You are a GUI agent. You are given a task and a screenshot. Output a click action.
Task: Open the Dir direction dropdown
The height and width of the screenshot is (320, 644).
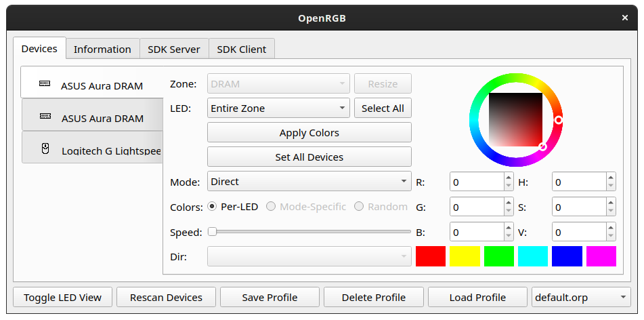click(x=309, y=257)
